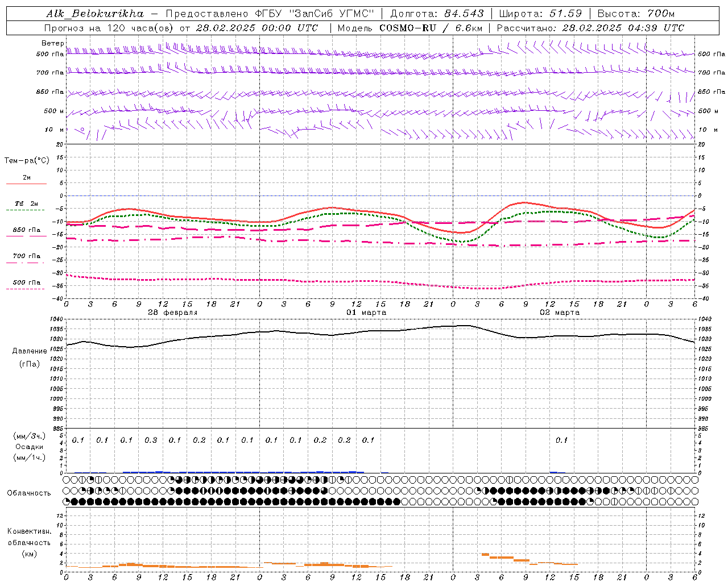Click the Модель COSMO-RU / 6.6км label
Viewport: 728px width, 582px height.
pos(410,28)
